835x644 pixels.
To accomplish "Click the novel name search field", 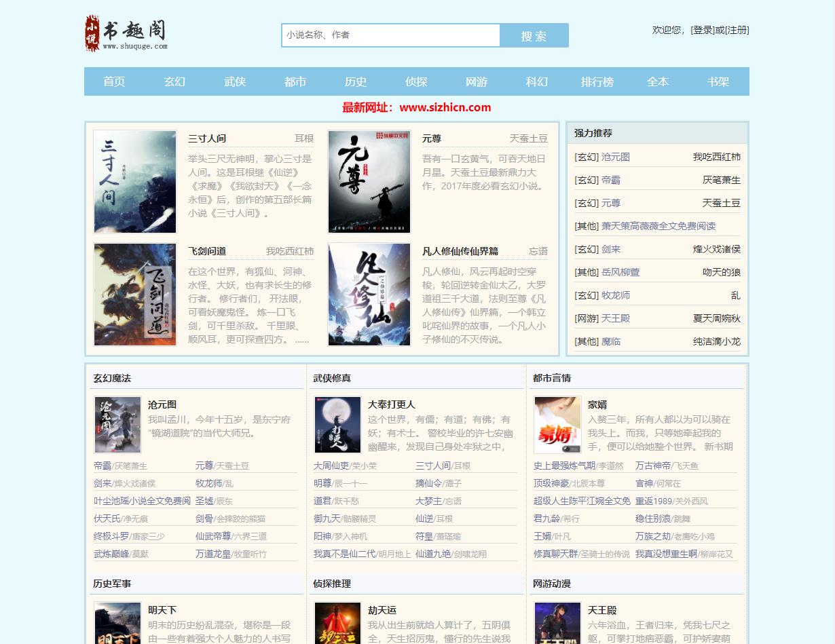I will (390, 35).
